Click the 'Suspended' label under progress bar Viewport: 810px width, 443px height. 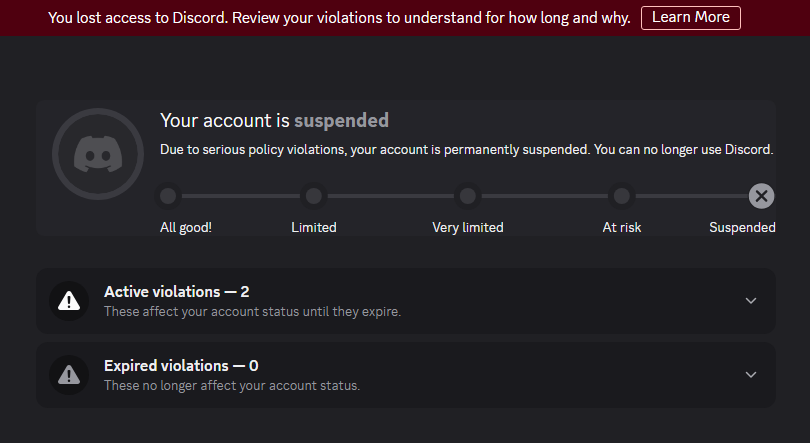coord(742,227)
